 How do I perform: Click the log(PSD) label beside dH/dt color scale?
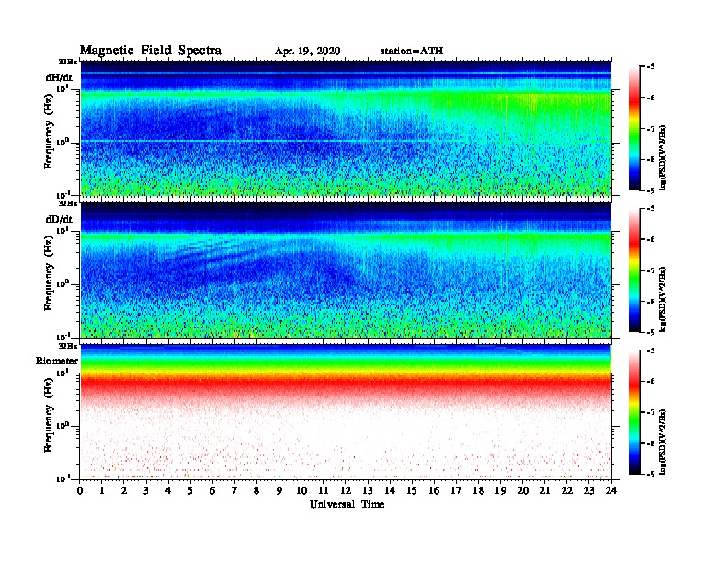(x=663, y=157)
